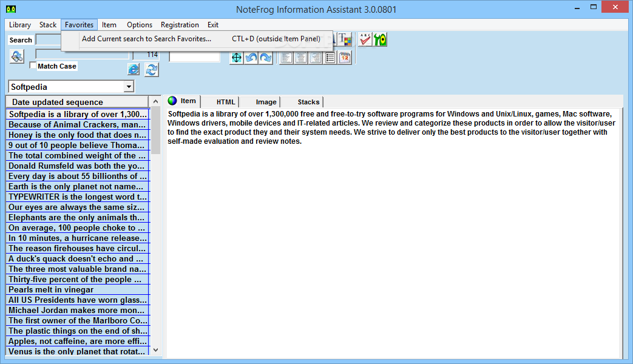Click the four-way move arrows icon
The image size is (633, 364).
237,57
